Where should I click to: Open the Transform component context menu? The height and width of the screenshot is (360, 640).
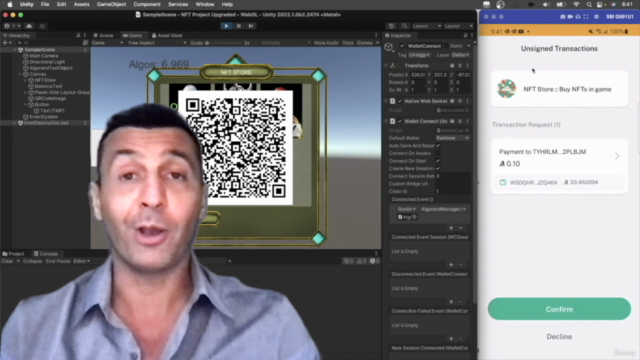[x=468, y=66]
